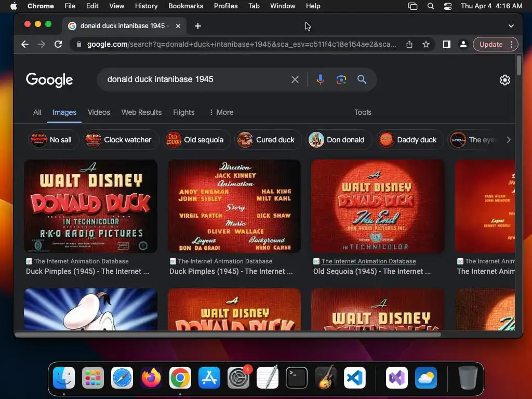Open Launchpad from the Dock

pos(93,378)
